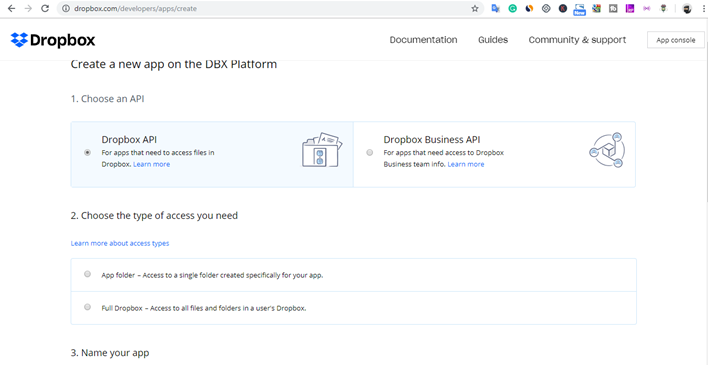Open the extension with New badge

(x=579, y=9)
